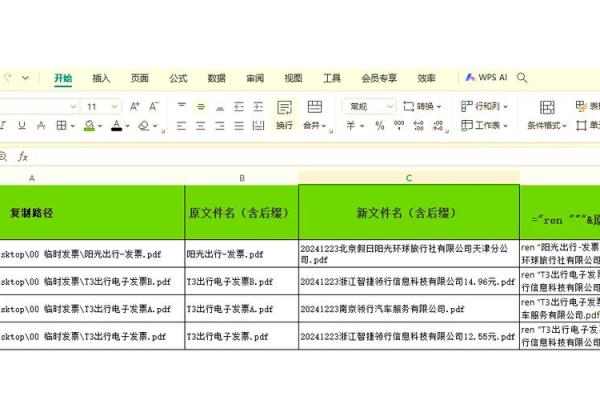The height and width of the screenshot is (400, 600).
Task: Select cell 20241223南京领行汽车服务有限公司.pdf
Action: (409, 309)
